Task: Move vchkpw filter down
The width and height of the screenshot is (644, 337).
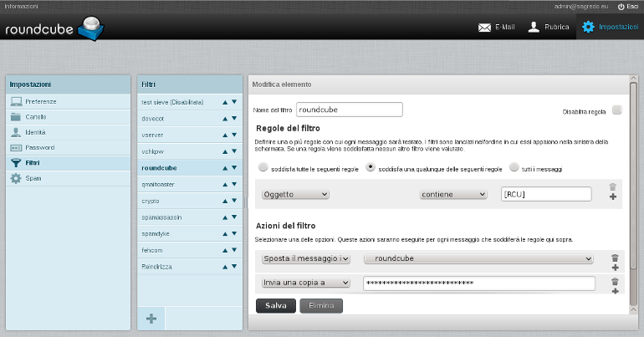Action: pyautogui.click(x=234, y=151)
